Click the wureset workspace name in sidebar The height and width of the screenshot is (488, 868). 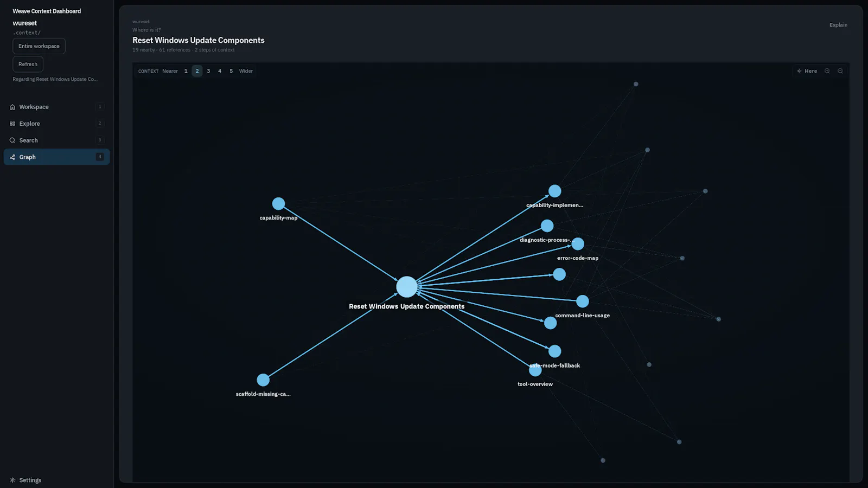25,23
